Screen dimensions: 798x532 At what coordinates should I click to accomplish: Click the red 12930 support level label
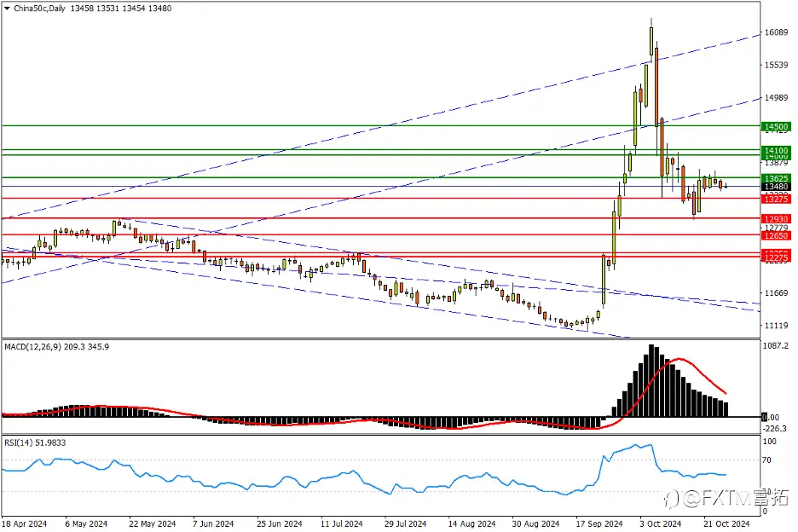776,219
